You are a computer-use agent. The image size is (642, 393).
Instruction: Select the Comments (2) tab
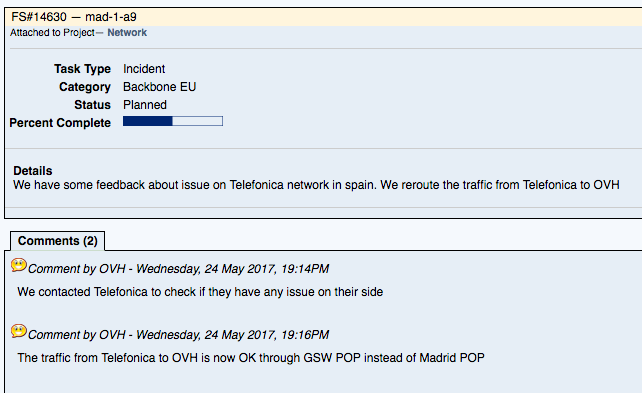[57, 241]
